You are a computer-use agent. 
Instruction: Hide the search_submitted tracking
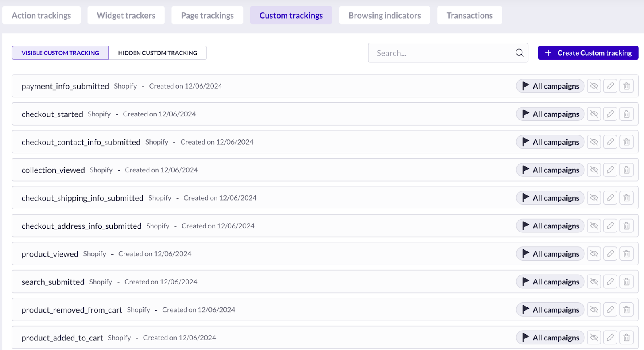click(594, 282)
